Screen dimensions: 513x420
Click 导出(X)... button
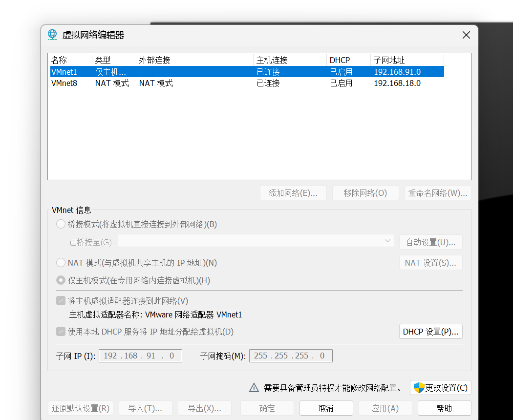pyautogui.click(x=205, y=408)
